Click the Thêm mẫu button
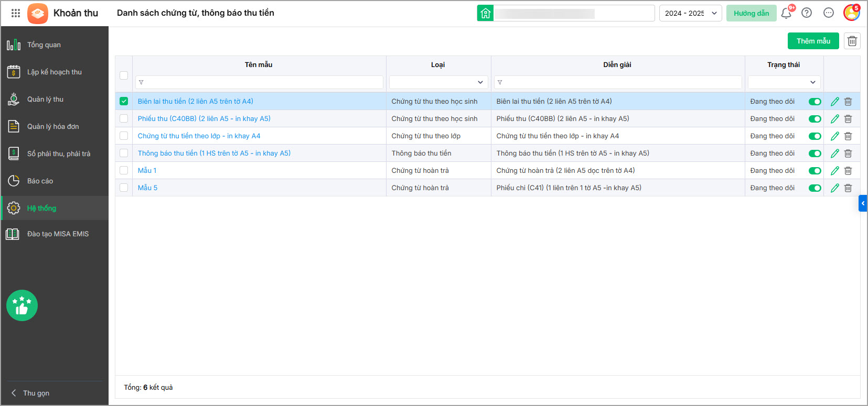Image resolution: width=868 pixels, height=406 pixels. [x=813, y=41]
